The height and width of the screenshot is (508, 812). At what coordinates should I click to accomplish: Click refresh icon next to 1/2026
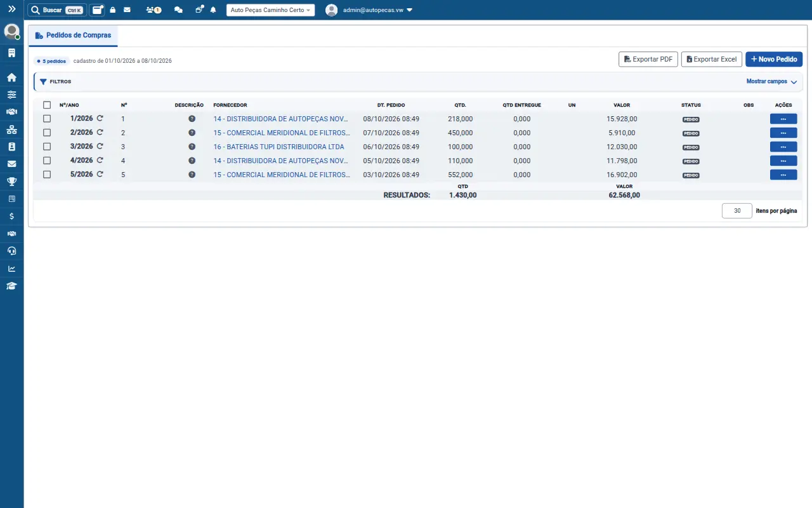tap(100, 119)
